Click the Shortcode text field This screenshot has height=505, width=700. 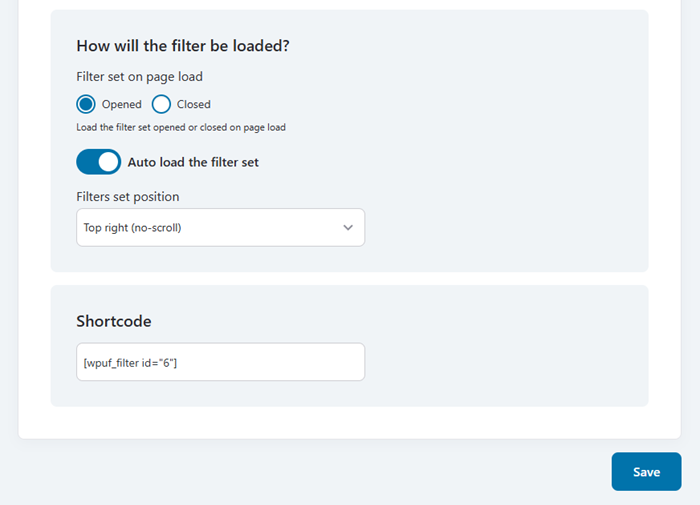coord(220,362)
